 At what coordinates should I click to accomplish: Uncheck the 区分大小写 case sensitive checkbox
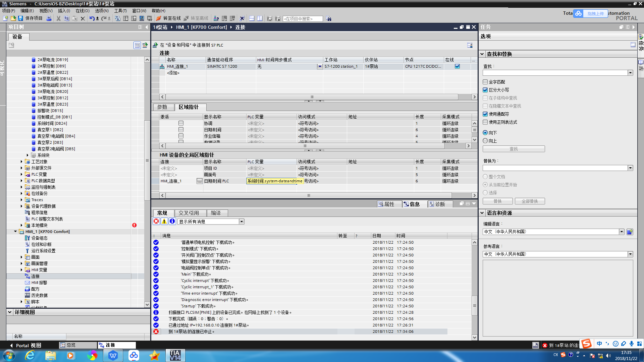[x=485, y=90]
